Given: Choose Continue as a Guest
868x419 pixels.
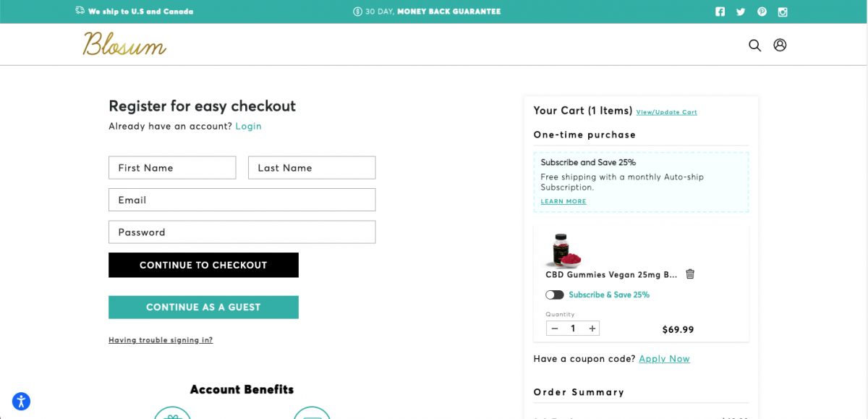Looking at the screenshot, I should pos(203,307).
